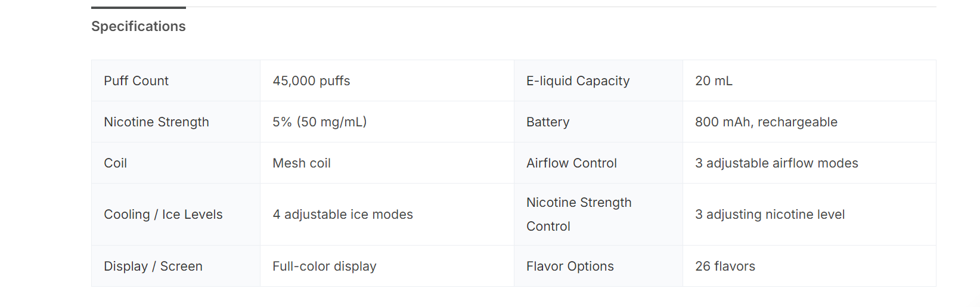Image resolution: width=980 pixels, height=307 pixels.
Task: Click the Cooling / Ice Levels label
Action: (x=163, y=215)
